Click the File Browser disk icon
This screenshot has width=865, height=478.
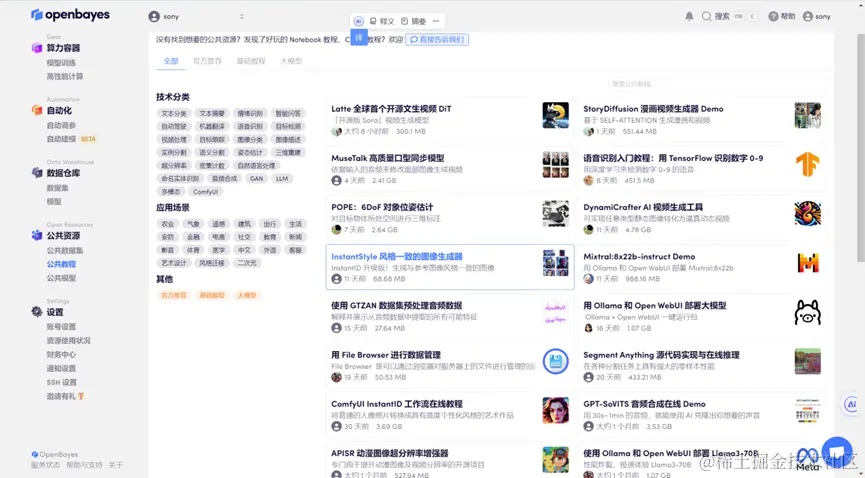(556, 362)
